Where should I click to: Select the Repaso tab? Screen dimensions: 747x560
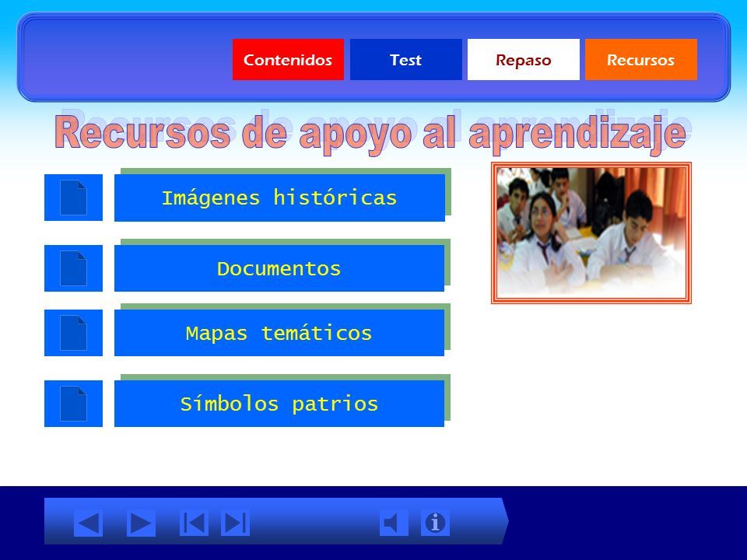(x=524, y=60)
